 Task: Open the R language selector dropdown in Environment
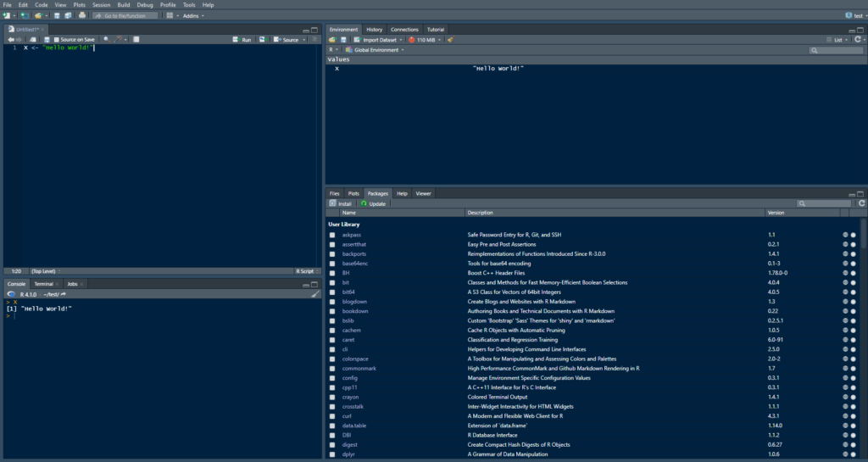(333, 50)
